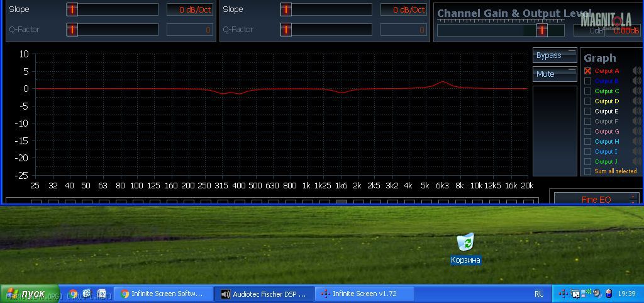Tick the Output D graph checkbox
This screenshot has height=303, width=644.
point(588,101)
